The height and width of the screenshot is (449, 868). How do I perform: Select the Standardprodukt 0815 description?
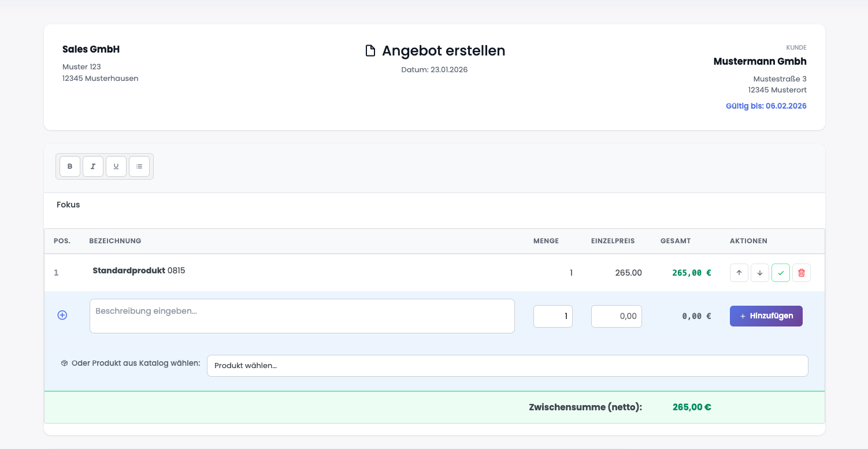(x=139, y=270)
